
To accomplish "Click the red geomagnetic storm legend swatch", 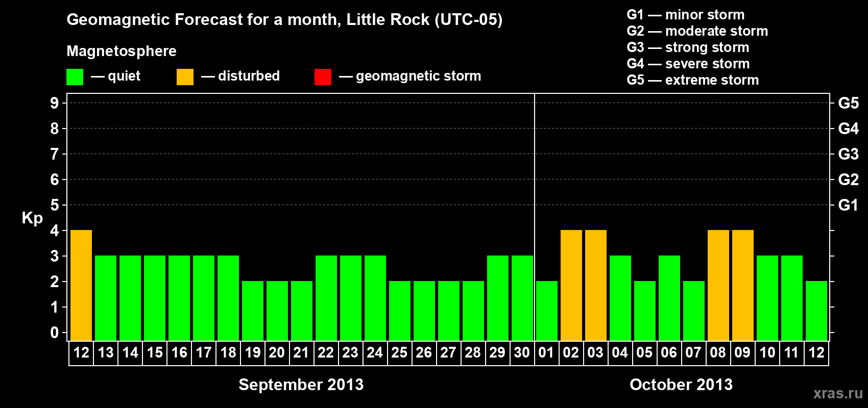I will 323,77.
